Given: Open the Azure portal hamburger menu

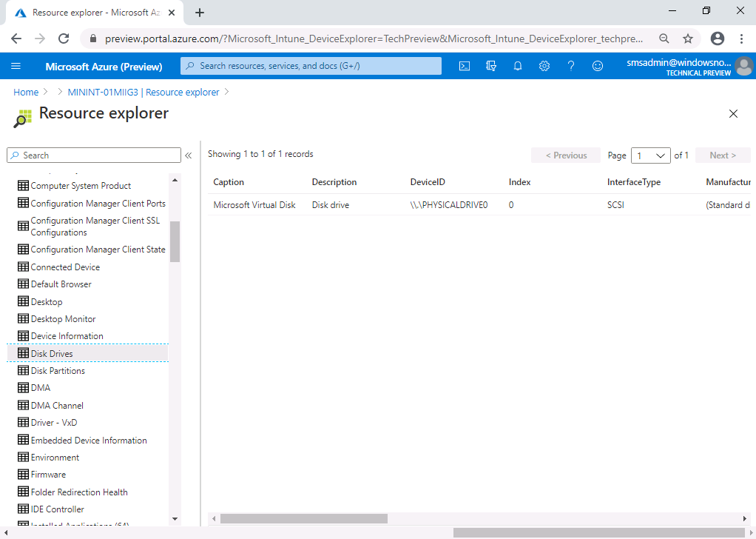Looking at the screenshot, I should tap(16, 66).
